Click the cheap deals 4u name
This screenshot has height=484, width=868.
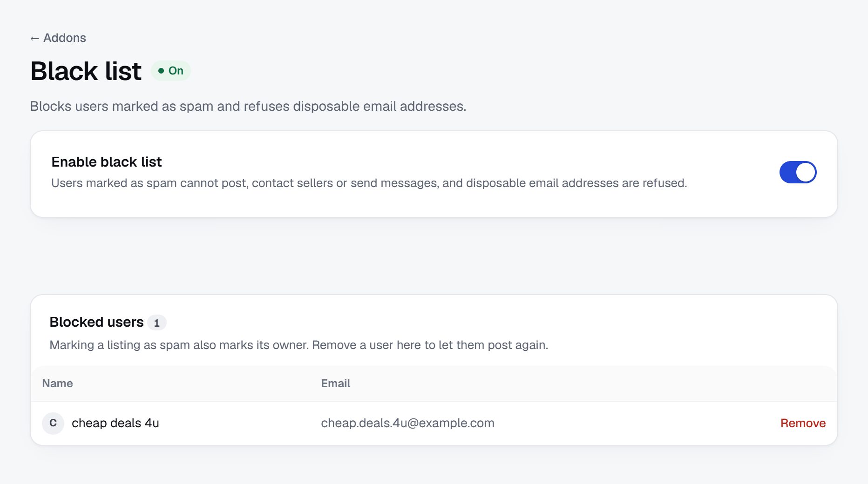(115, 423)
